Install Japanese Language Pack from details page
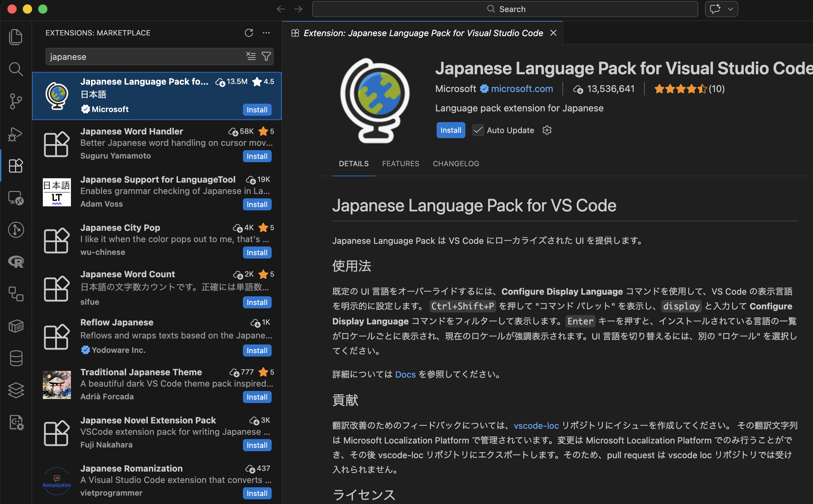Screen dimensions: 813x504 pos(450,130)
